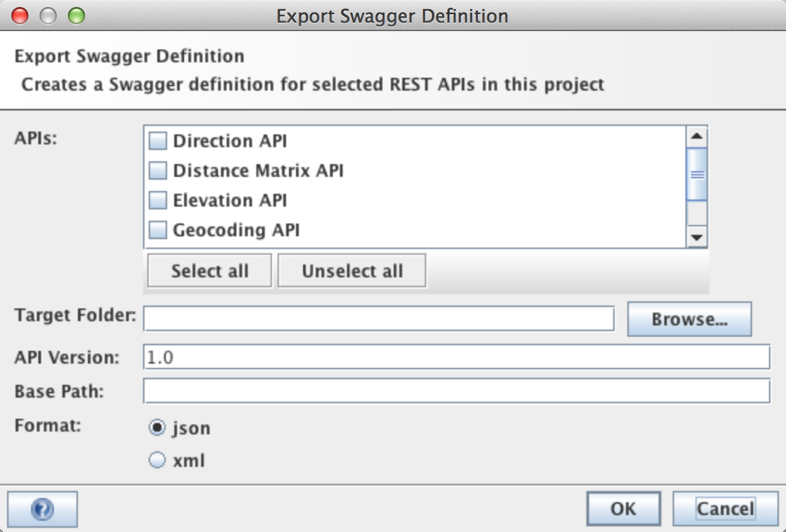Viewport: 786px width, 532px height.
Task: Choose the json format radio button
Action: [x=156, y=428]
